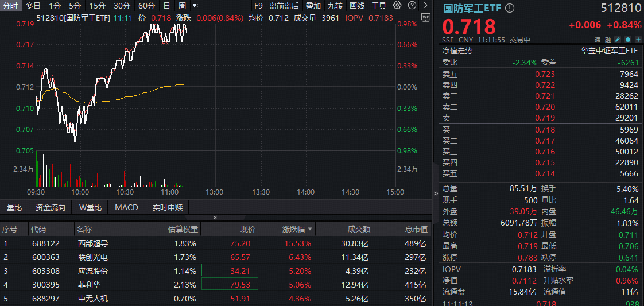Open the 周 period dropdown arrow

click(x=194, y=6)
